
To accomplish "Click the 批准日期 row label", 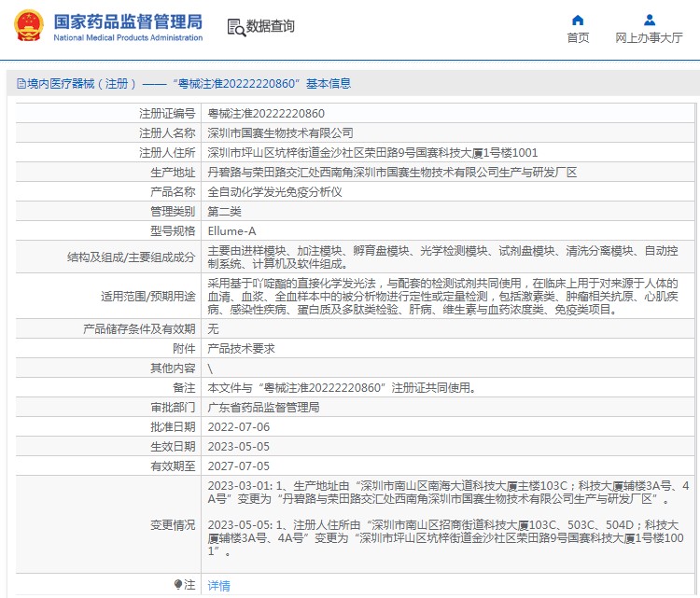I will click(173, 427).
